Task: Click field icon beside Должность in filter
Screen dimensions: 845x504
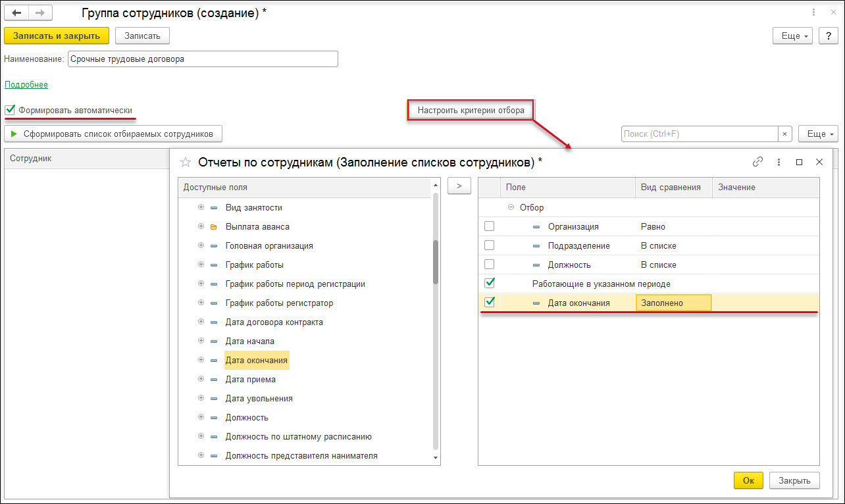Action: pos(536,265)
